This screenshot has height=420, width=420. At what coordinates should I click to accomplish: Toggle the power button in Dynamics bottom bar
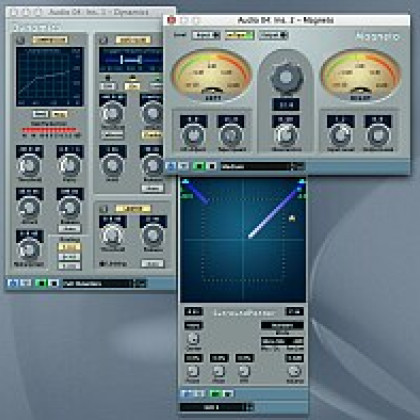point(13,283)
